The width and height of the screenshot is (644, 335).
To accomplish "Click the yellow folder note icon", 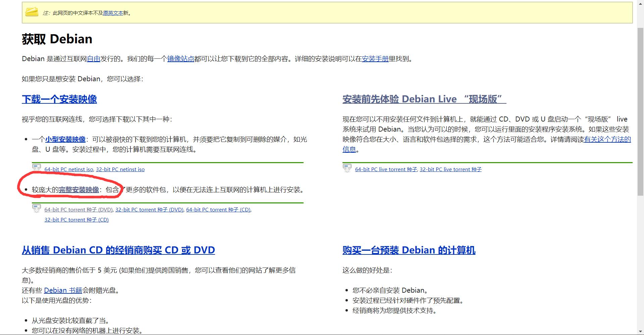I will tap(32, 12).
